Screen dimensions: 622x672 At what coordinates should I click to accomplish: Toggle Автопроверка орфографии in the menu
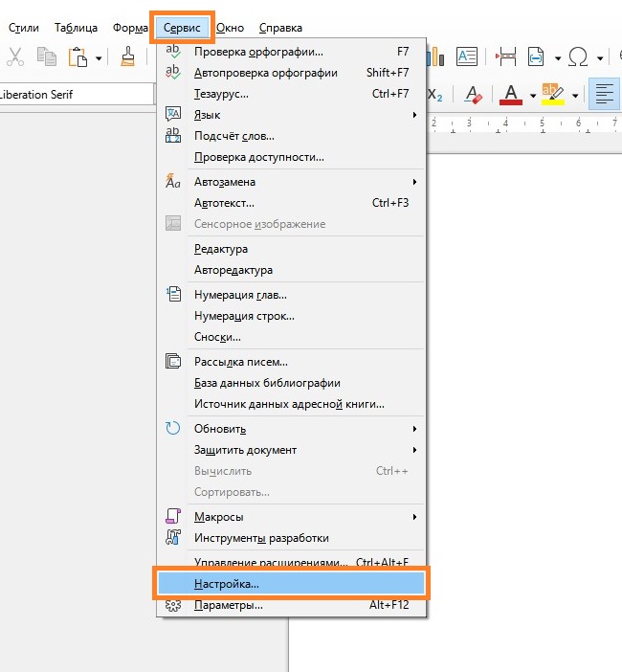[x=265, y=73]
